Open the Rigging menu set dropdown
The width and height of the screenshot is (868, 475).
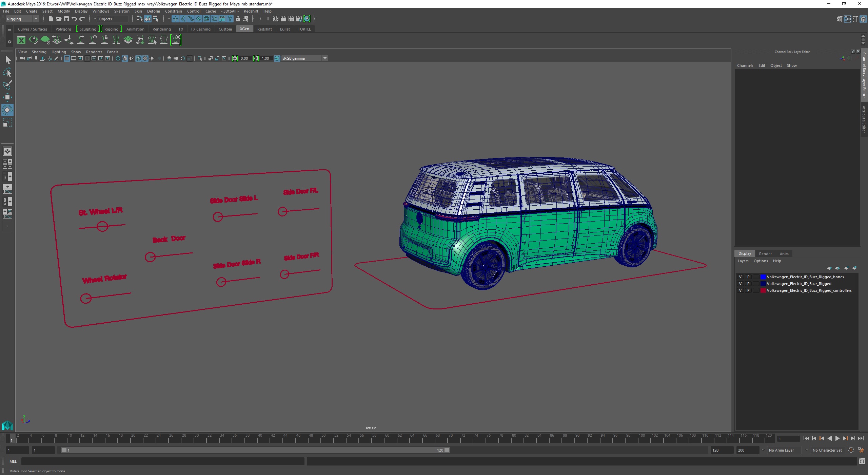tap(22, 19)
